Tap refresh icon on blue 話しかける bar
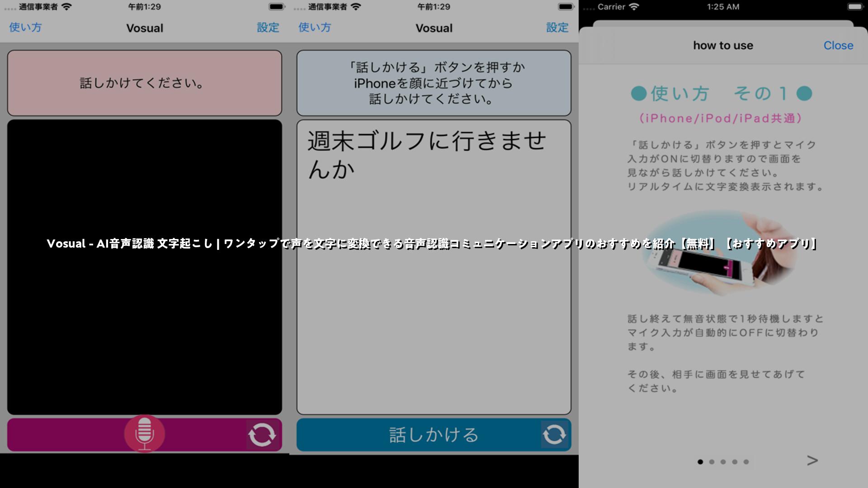 pos(554,435)
